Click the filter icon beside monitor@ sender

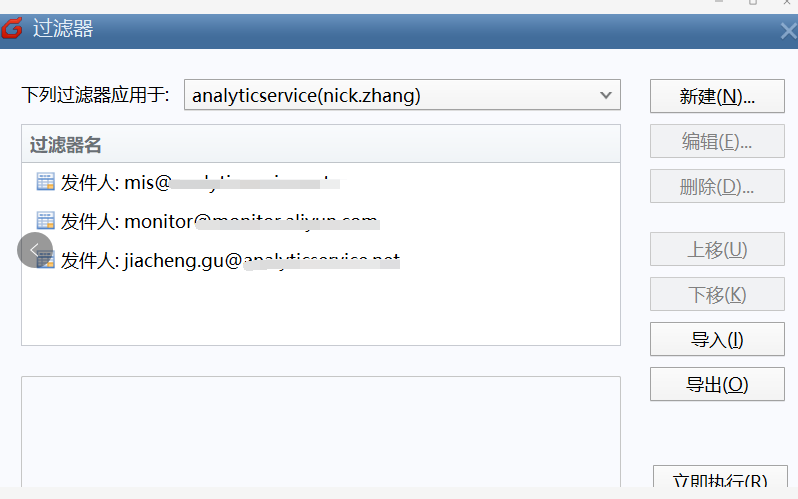click(x=45, y=221)
